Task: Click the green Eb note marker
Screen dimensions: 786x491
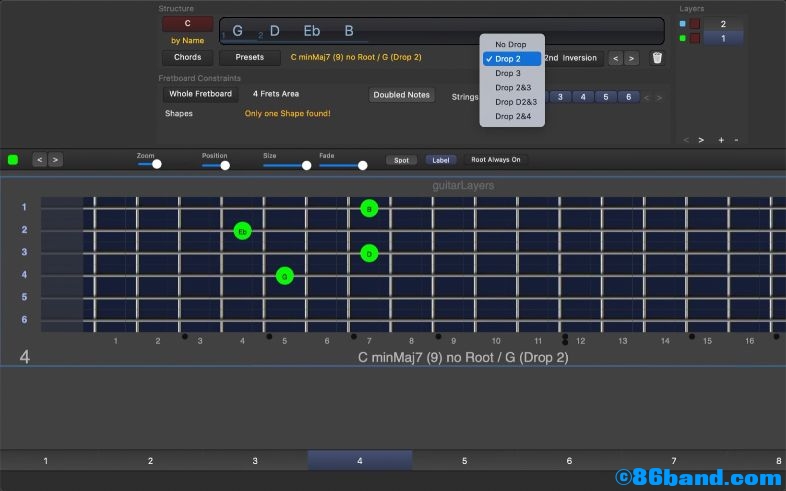Action: pyautogui.click(x=242, y=231)
